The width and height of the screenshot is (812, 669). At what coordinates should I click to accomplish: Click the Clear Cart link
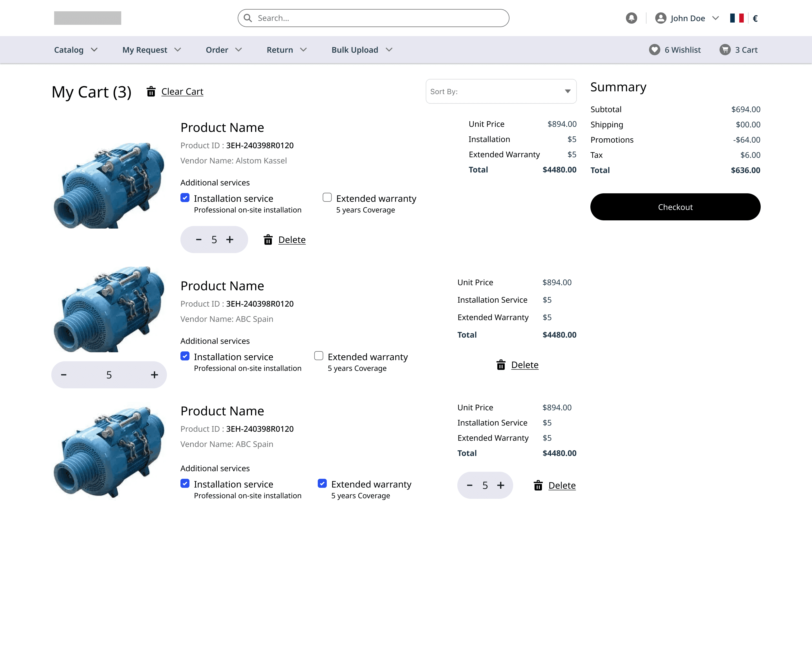click(x=182, y=91)
